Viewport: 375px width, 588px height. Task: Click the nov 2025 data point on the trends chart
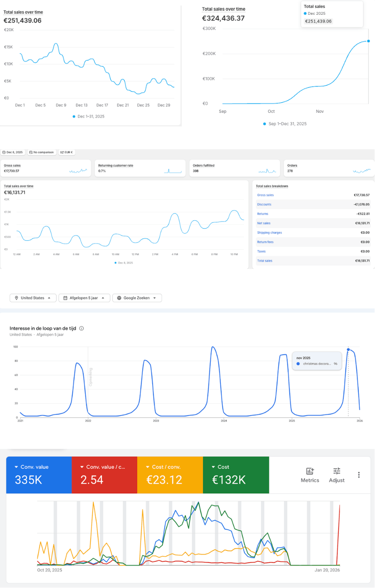(348, 350)
